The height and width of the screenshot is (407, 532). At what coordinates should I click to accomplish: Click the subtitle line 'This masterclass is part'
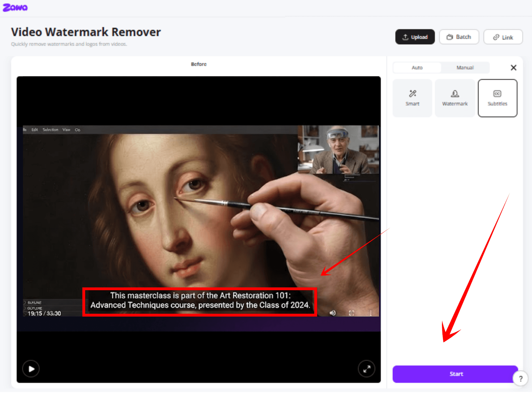point(200,296)
